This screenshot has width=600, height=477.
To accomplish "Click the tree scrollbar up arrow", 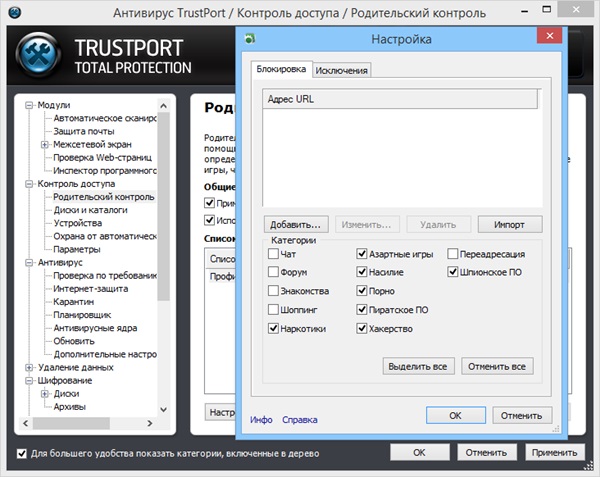I will (165, 101).
